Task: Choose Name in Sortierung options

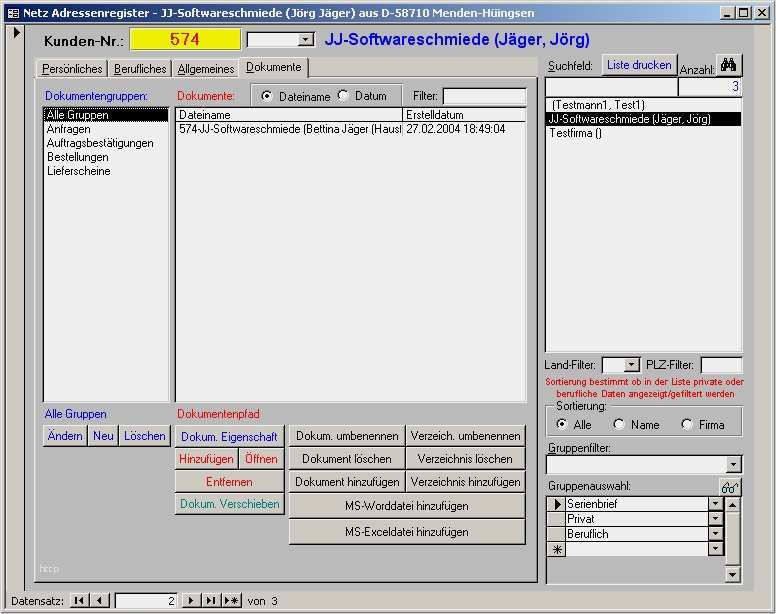Action: 619,425
